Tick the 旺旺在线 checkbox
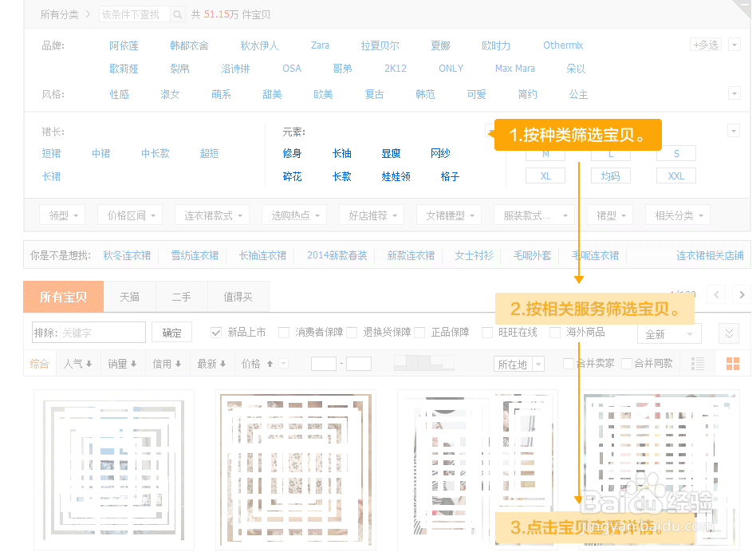The width and height of the screenshot is (756, 552). coord(487,333)
